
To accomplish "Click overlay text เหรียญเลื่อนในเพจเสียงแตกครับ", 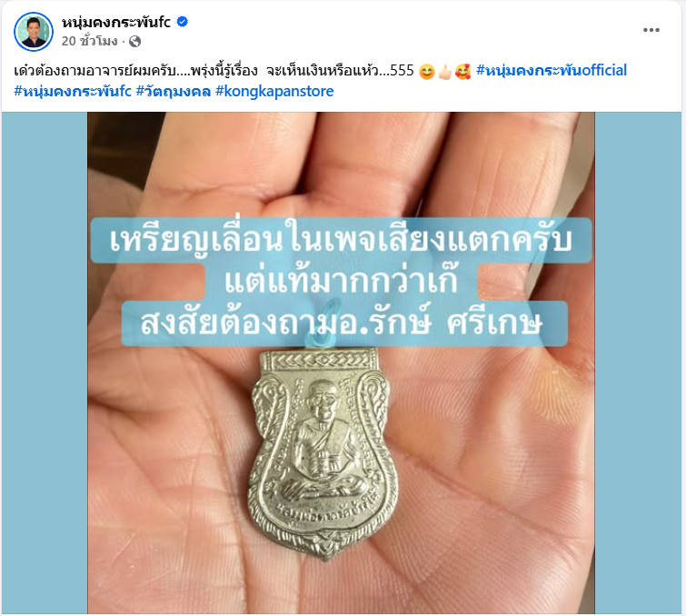I will coord(341,241).
